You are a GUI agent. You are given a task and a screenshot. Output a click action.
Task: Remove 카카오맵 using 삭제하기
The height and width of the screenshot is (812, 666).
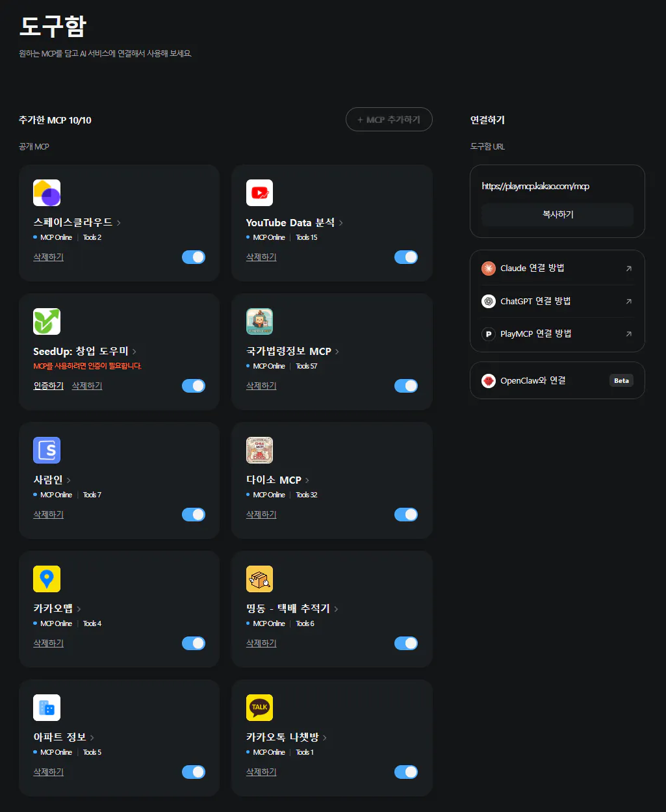point(49,644)
